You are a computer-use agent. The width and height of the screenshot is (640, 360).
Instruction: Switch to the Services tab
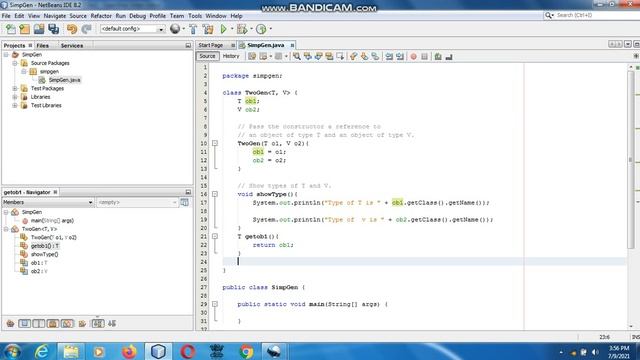coord(72,46)
